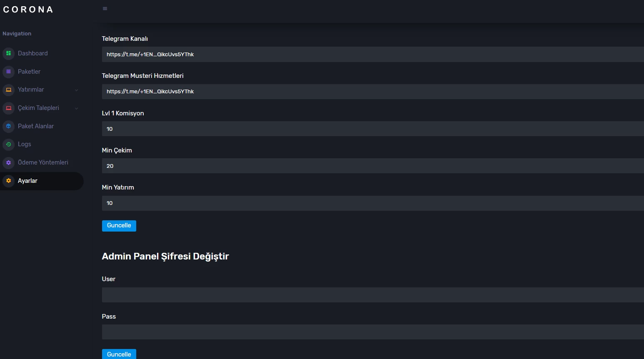Focus the Telegram Kanalı URL field
This screenshot has height=359, width=644.
pyautogui.click(x=372, y=55)
